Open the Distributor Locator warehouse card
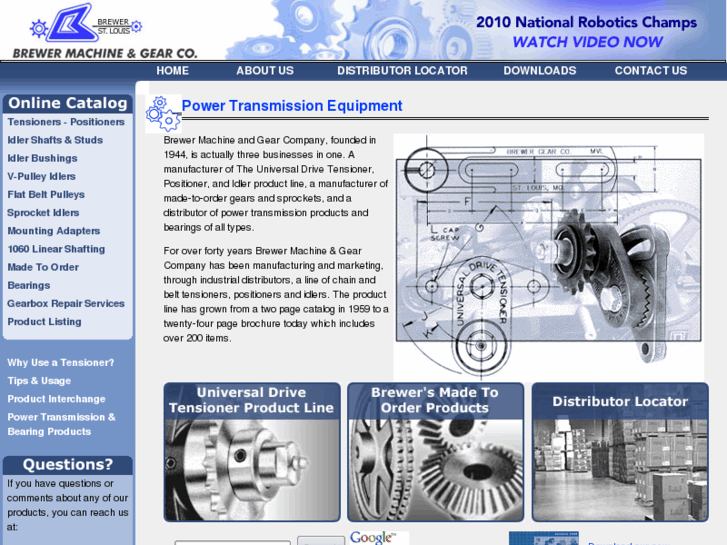 click(x=620, y=452)
